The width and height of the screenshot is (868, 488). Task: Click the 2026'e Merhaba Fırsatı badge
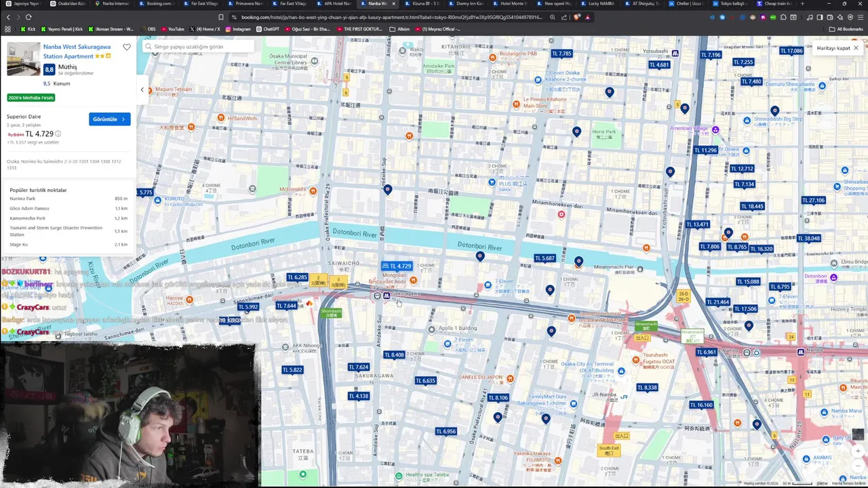tap(31, 98)
